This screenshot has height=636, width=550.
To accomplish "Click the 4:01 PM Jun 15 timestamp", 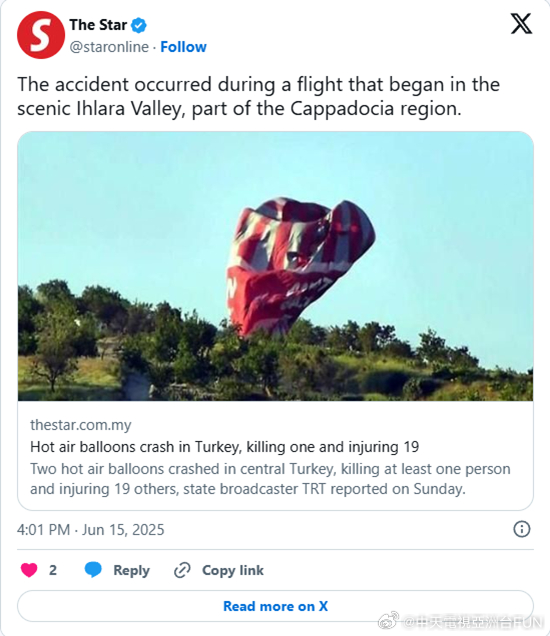I will coord(90,530).
